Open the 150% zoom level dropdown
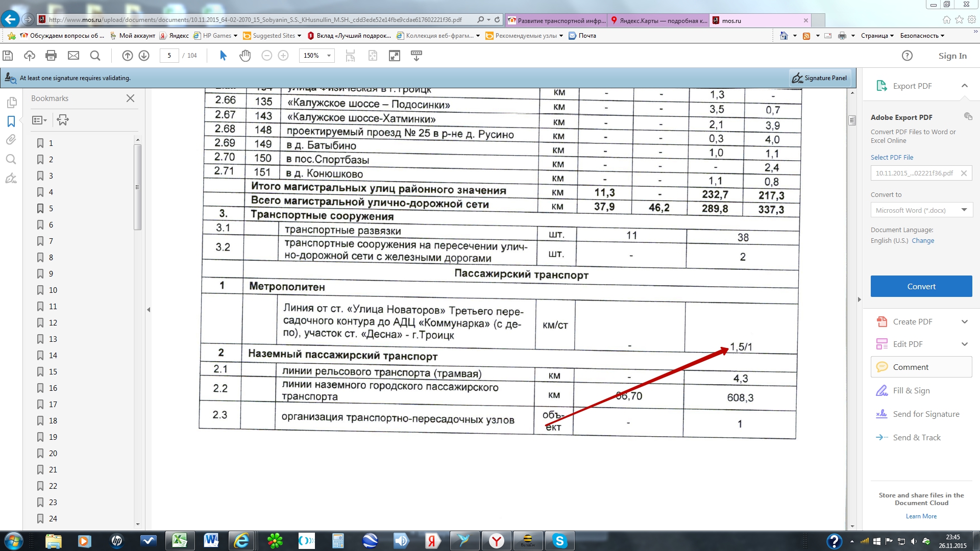The width and height of the screenshot is (980, 551). 329,56
